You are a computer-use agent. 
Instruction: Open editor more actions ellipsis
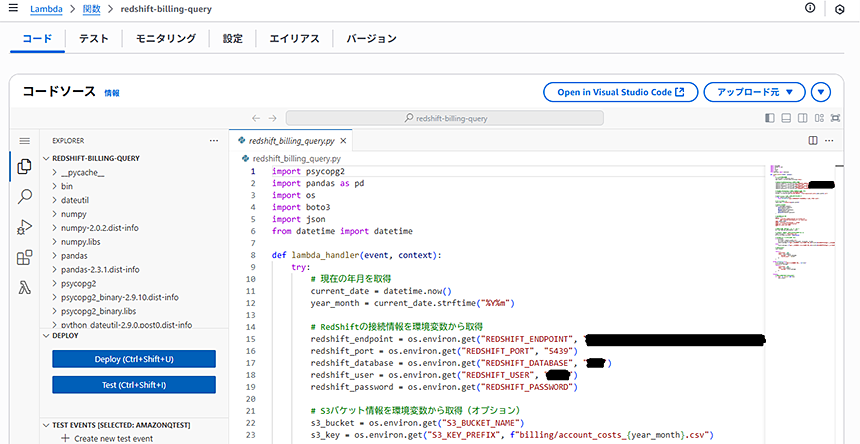pyautogui.click(x=829, y=141)
